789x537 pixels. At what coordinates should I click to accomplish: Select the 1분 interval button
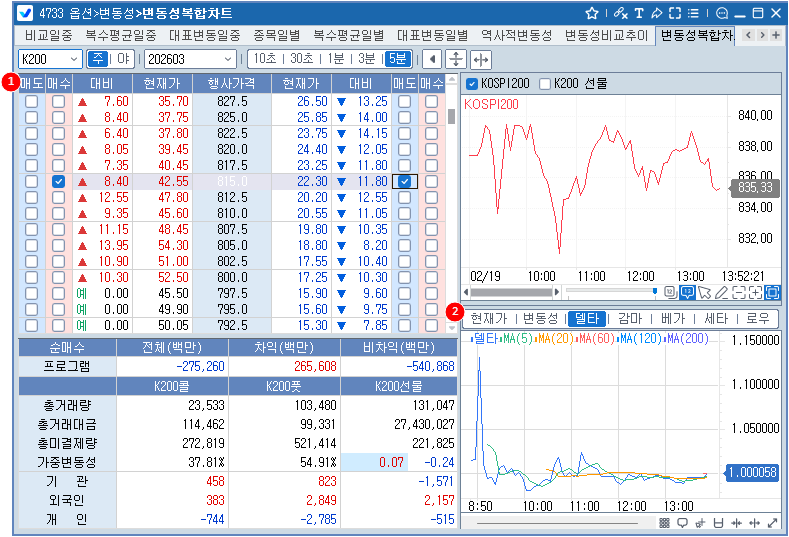(x=338, y=59)
